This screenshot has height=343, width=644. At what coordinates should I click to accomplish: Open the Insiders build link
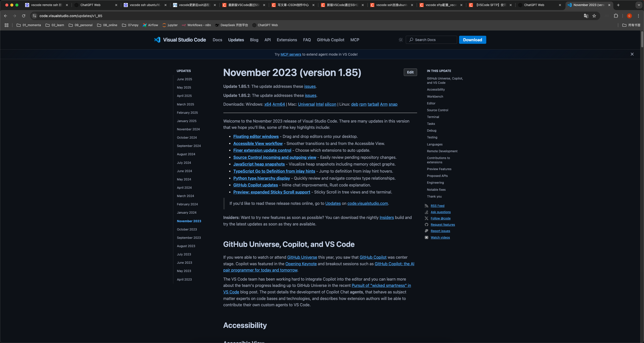(x=387, y=218)
